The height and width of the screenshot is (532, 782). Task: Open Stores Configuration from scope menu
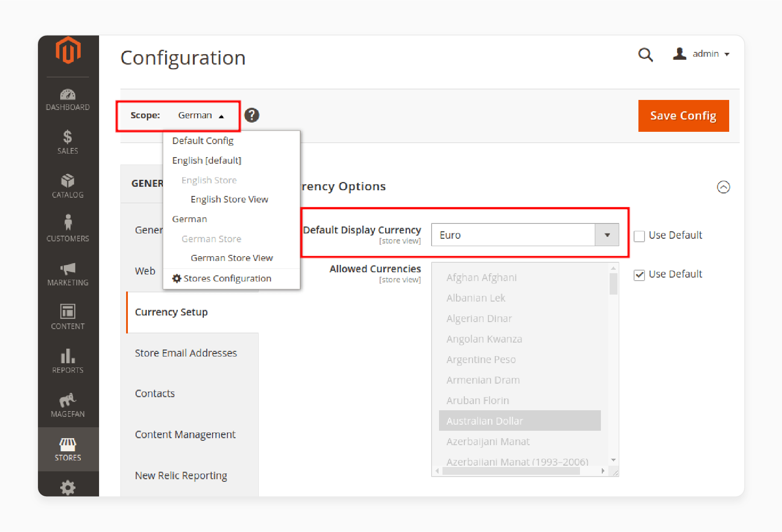pos(222,278)
